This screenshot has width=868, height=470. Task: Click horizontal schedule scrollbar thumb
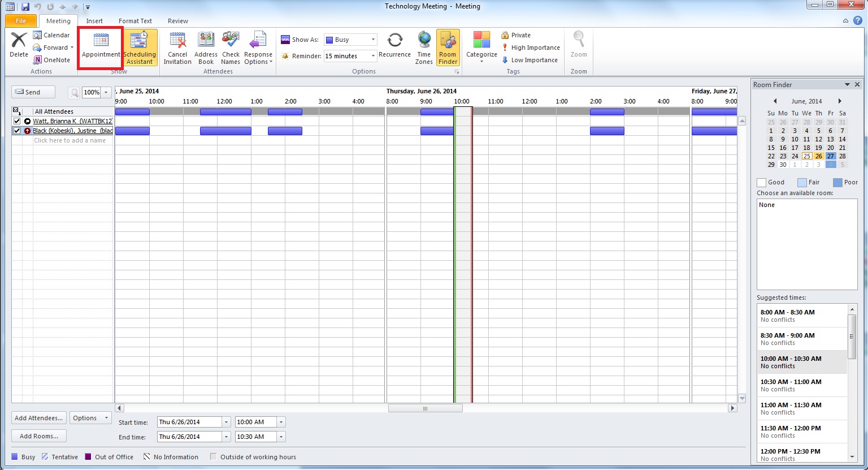[x=425, y=408]
